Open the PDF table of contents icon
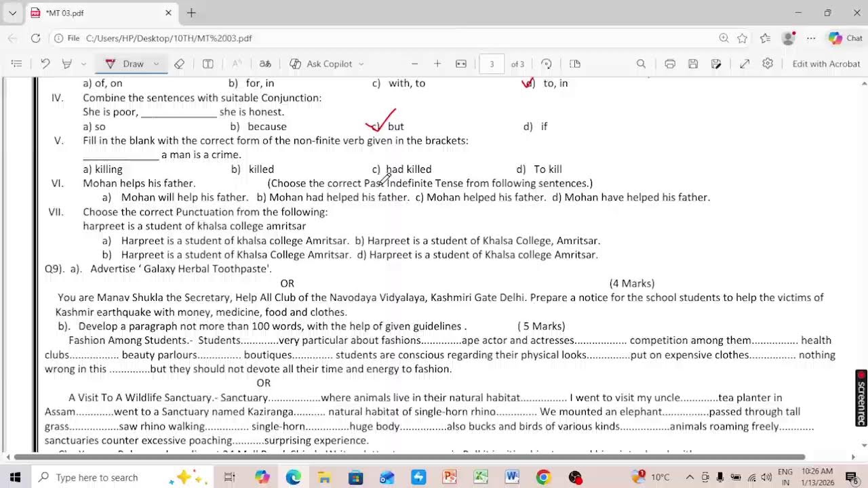The image size is (868, 488). pyautogui.click(x=17, y=64)
